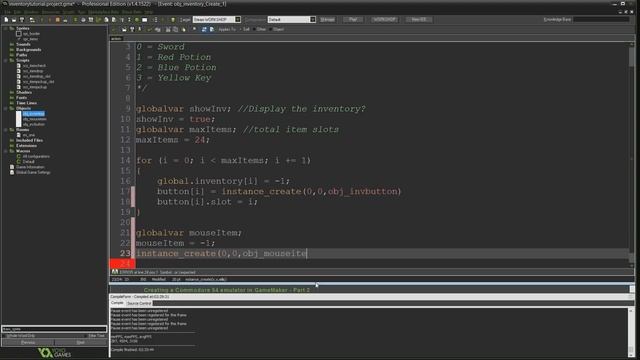Viewport: 640px width, 360px height.
Task: Redo the edit in code editor toolbar
Action: pos(157,29)
